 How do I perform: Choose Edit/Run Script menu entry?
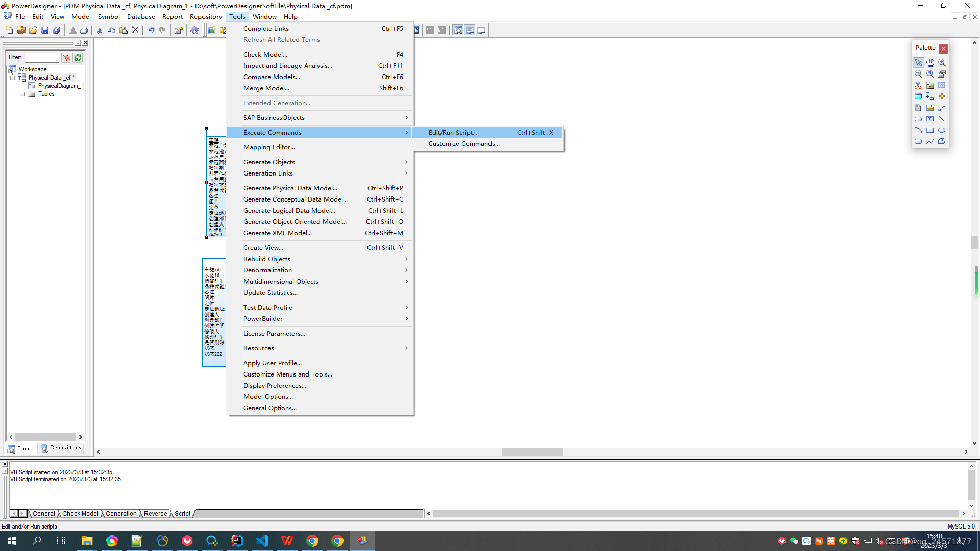pyautogui.click(x=487, y=133)
